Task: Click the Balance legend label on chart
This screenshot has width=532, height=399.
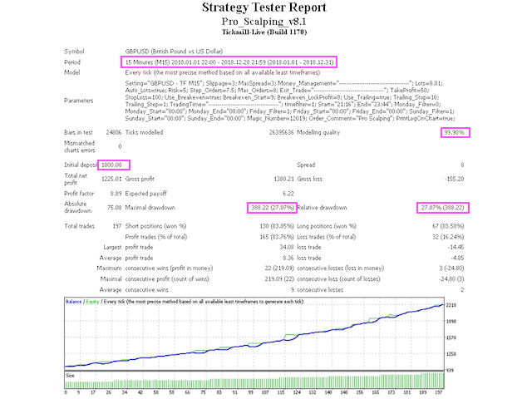Action: [74, 302]
